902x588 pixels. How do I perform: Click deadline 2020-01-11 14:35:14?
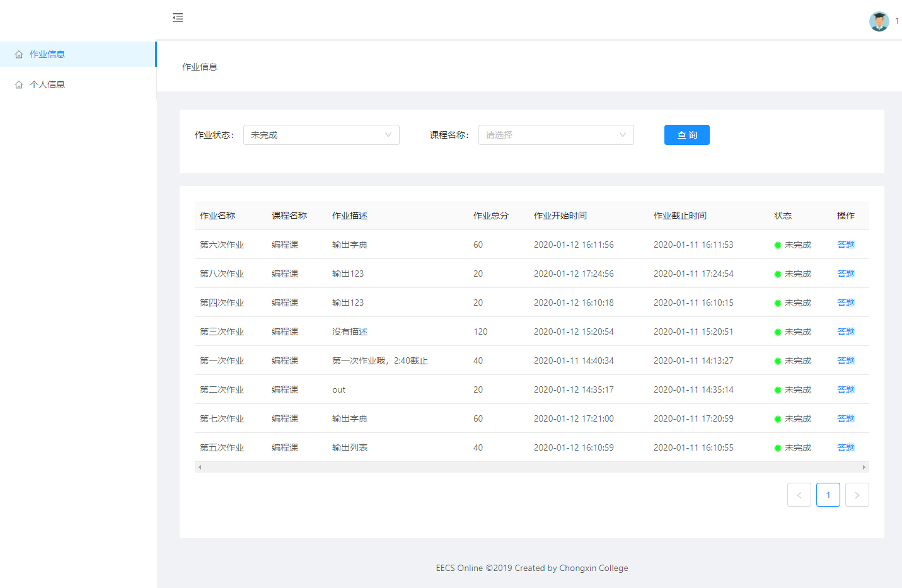point(693,389)
